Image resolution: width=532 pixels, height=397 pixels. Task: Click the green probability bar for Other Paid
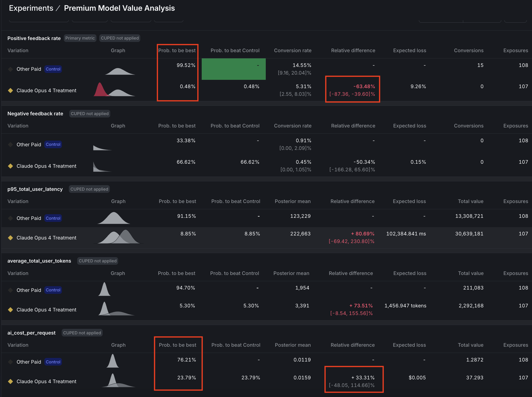pos(233,69)
